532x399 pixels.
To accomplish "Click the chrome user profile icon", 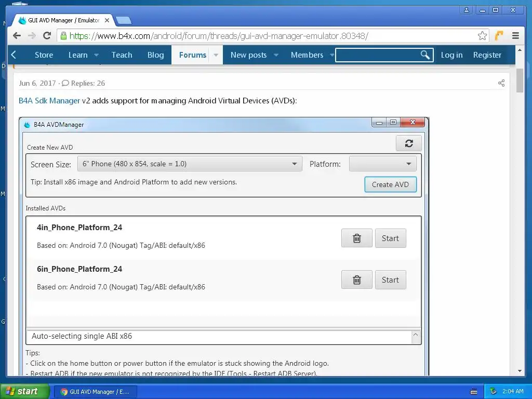I will click(467, 10).
